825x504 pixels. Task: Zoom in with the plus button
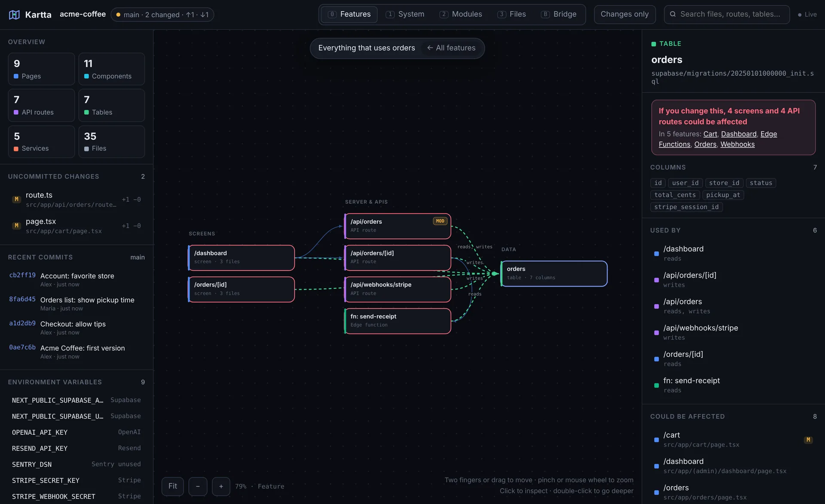[x=221, y=486]
